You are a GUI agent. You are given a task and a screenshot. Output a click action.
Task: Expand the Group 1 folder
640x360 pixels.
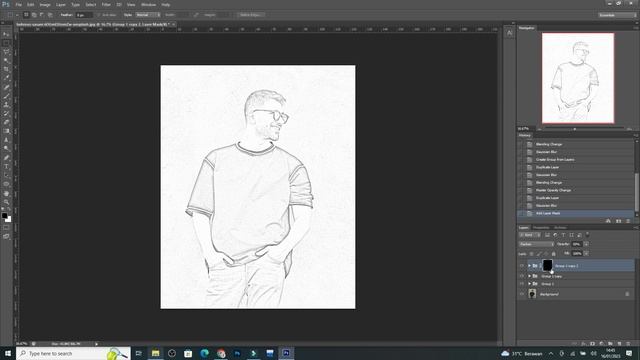(529, 284)
